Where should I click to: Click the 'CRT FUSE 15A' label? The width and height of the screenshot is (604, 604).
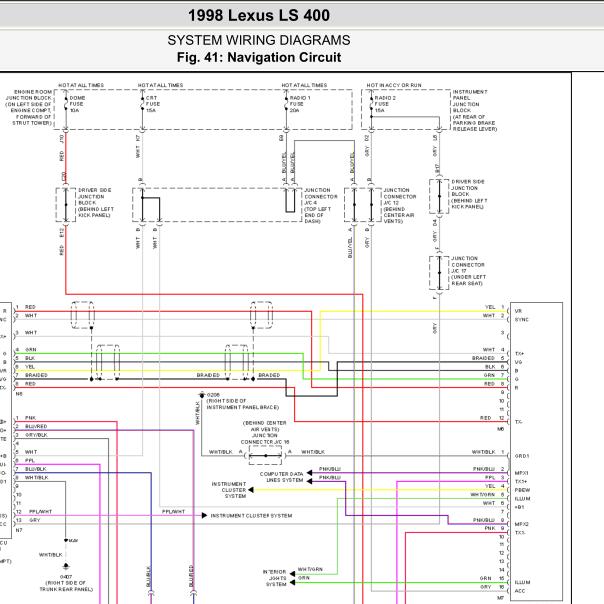153,104
